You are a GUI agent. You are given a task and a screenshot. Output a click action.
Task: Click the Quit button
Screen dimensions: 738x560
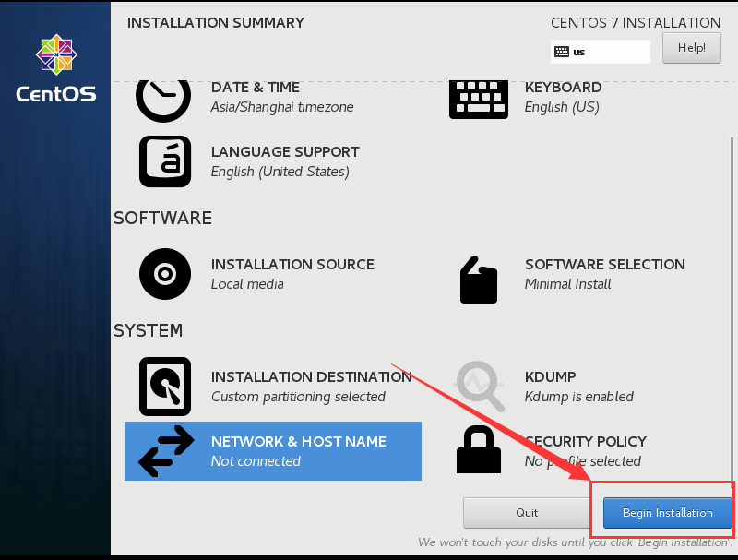click(x=527, y=512)
